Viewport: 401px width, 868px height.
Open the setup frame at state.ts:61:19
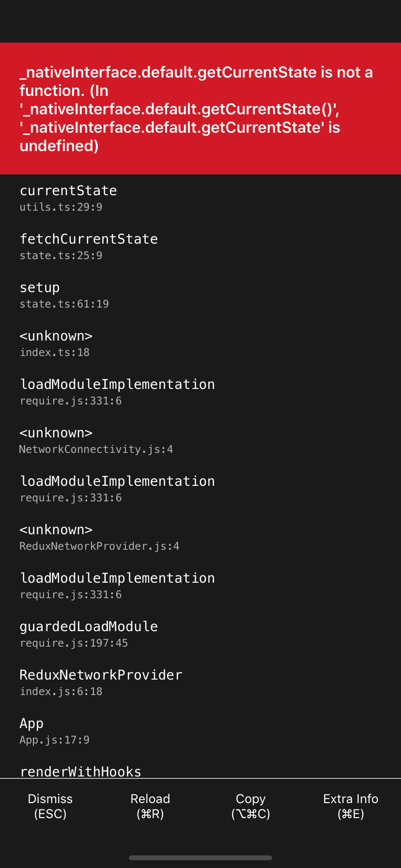[x=40, y=288]
